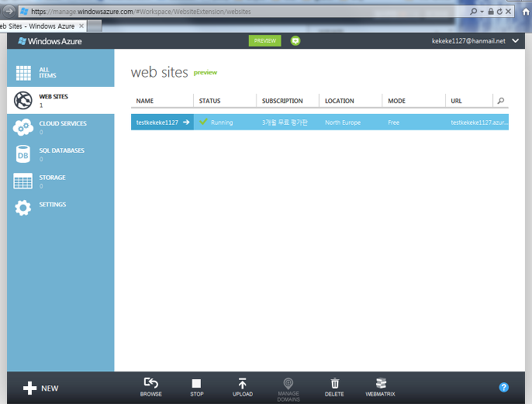The width and height of the screenshot is (532, 404).
Task: Expand the account menu chevron
Action: click(x=516, y=40)
